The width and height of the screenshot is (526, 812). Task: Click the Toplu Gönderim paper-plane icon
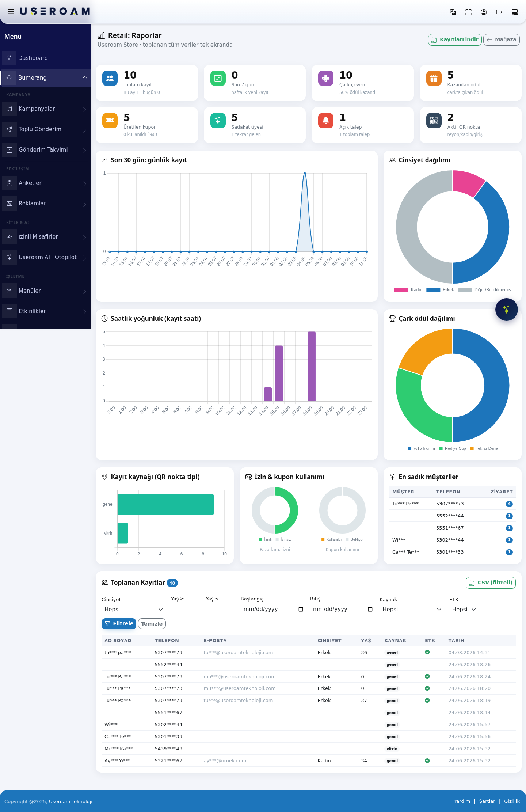(x=9, y=129)
